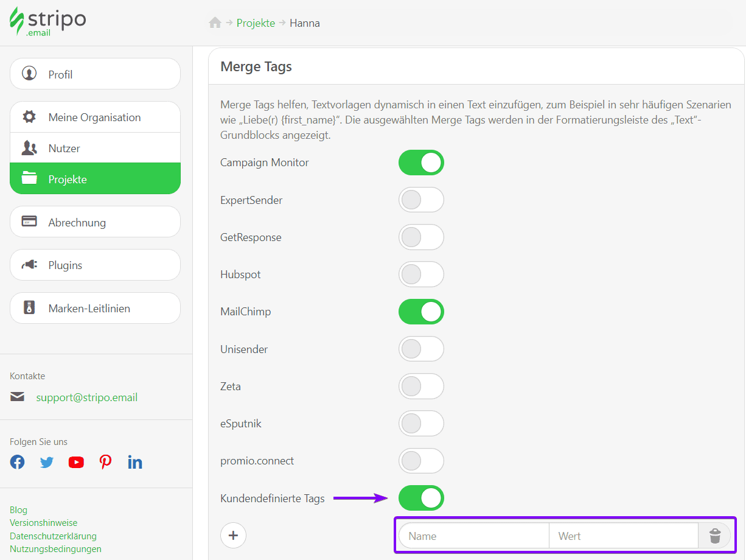This screenshot has height=560, width=746.
Task: Click the folder icon for Projekte
Action: 29,178
